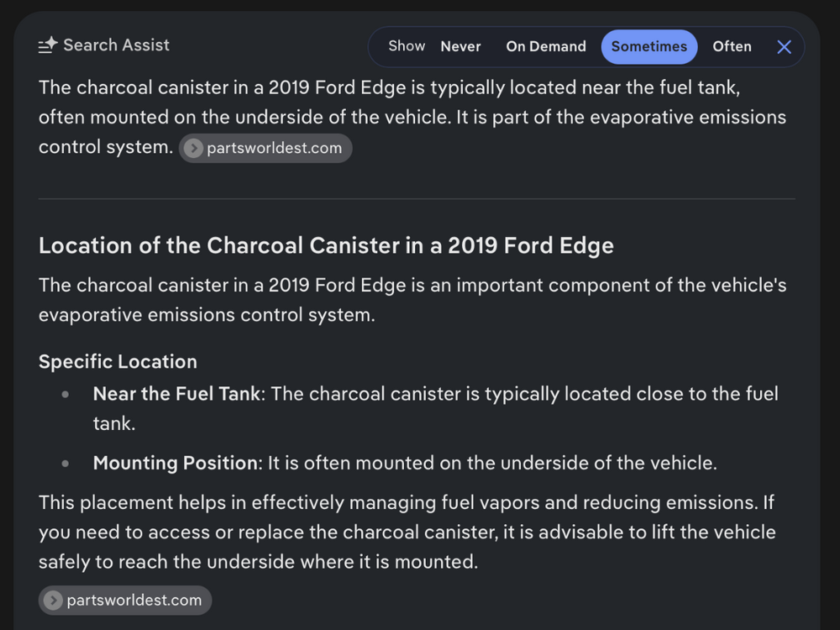Close the Search Assist panel

[784, 47]
